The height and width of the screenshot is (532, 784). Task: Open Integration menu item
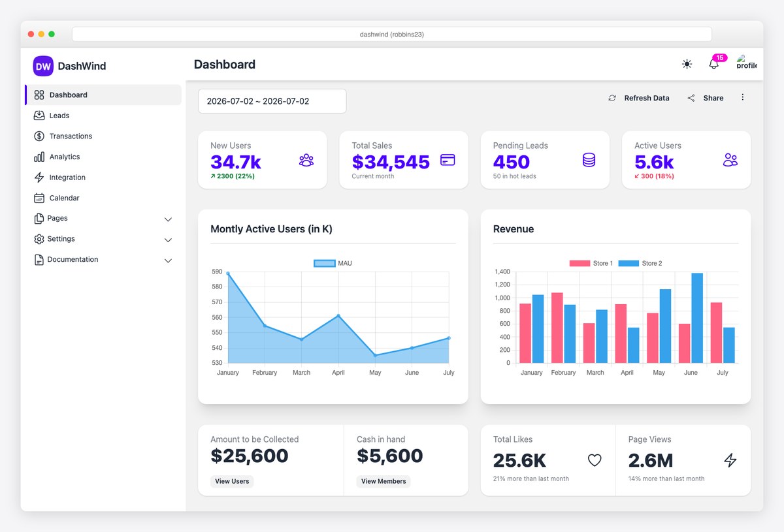point(103,177)
